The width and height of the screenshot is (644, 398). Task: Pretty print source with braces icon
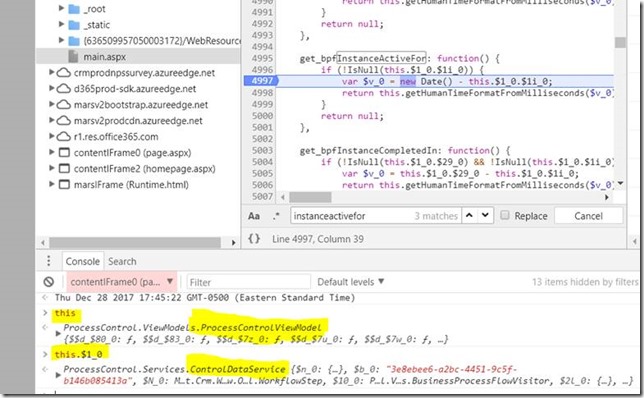(x=254, y=238)
